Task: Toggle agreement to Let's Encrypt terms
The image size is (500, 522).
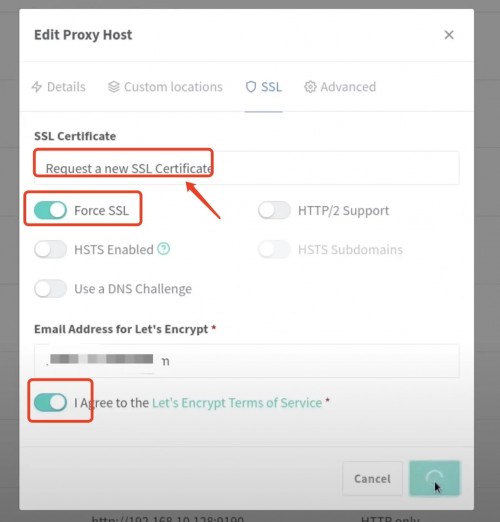Action: click(x=50, y=402)
